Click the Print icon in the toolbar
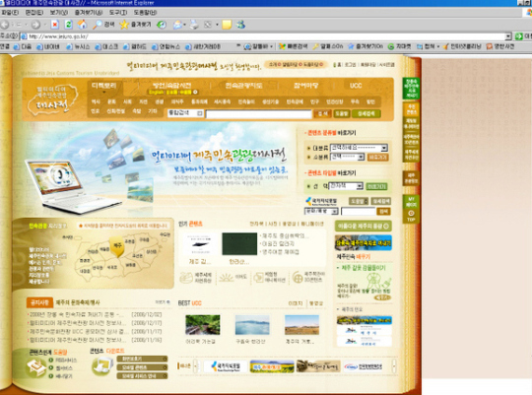The width and height of the screenshot is (532, 395). [x=194, y=25]
